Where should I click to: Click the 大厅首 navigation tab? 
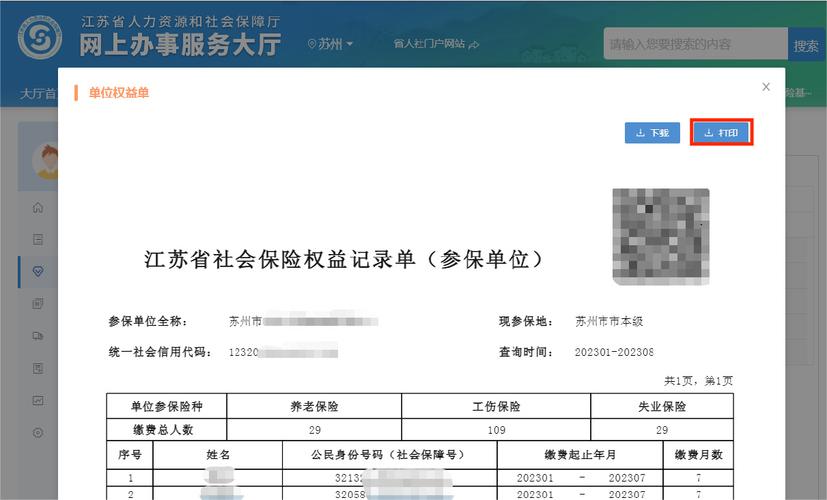(37, 94)
